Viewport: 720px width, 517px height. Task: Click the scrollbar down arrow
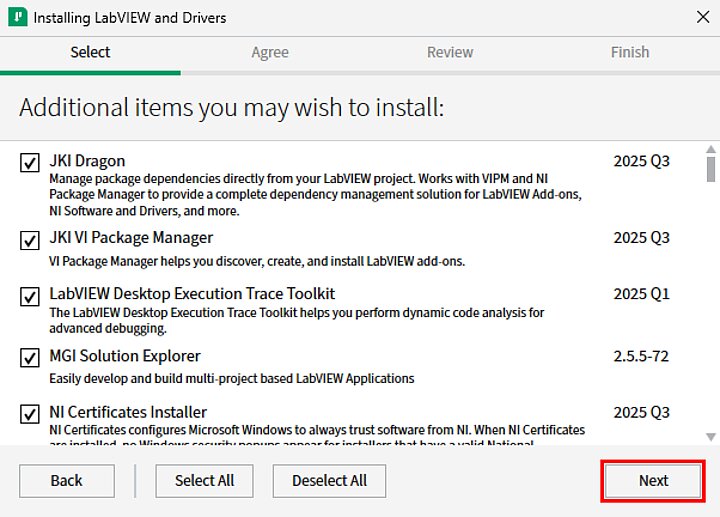(711, 437)
